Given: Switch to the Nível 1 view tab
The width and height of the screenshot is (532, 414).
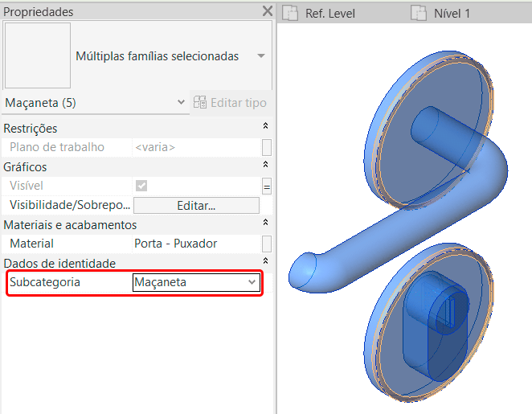Looking at the screenshot, I should click(452, 14).
